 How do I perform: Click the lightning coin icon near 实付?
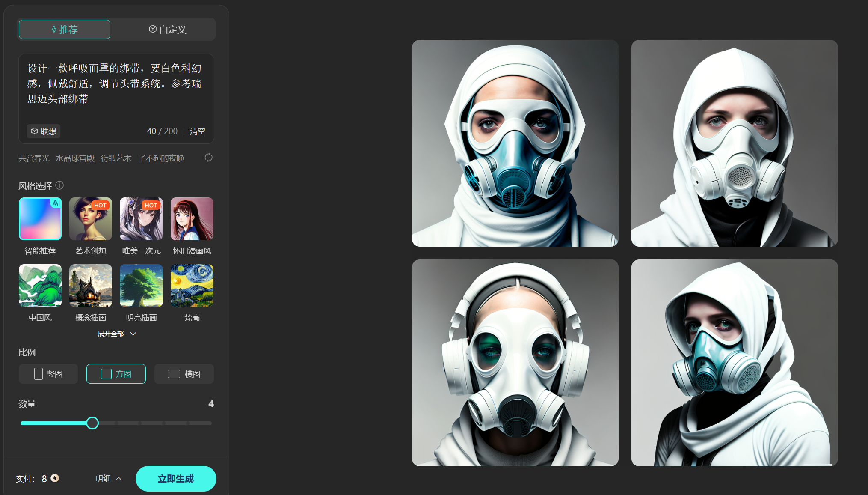point(55,478)
